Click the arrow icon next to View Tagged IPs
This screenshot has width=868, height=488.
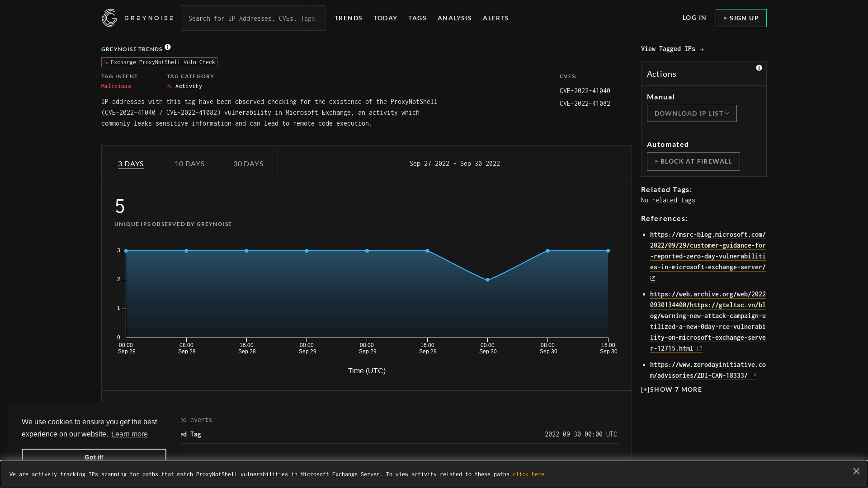[x=701, y=49]
